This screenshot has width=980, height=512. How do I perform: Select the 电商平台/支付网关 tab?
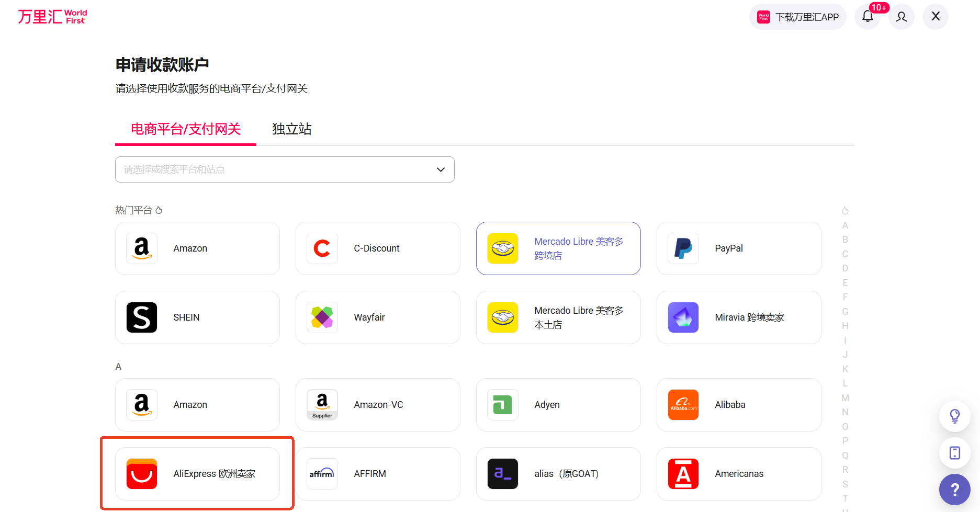tap(186, 129)
